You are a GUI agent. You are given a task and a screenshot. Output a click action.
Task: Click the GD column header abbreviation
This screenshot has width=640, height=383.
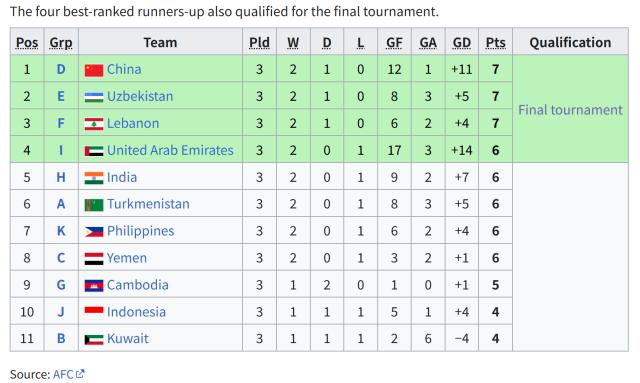[462, 42]
